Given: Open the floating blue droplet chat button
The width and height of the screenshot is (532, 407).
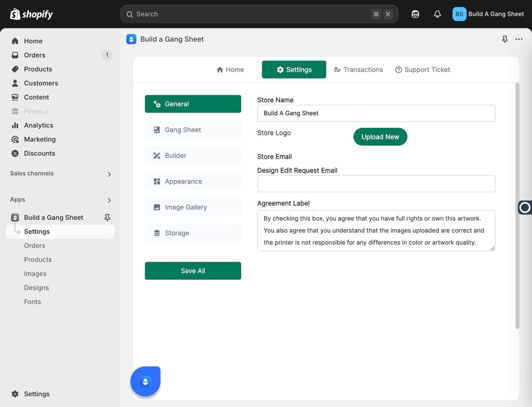Looking at the screenshot, I should 145,381.
